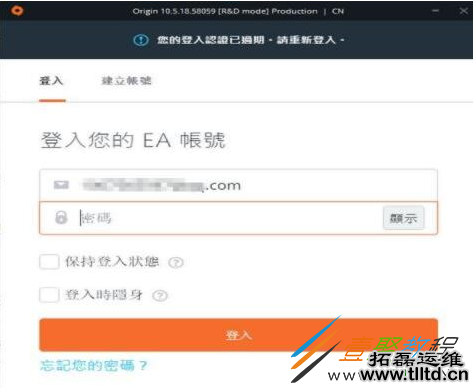The image size is (474, 388).
Task: Click the envelope icon in email field
Action: (x=61, y=185)
